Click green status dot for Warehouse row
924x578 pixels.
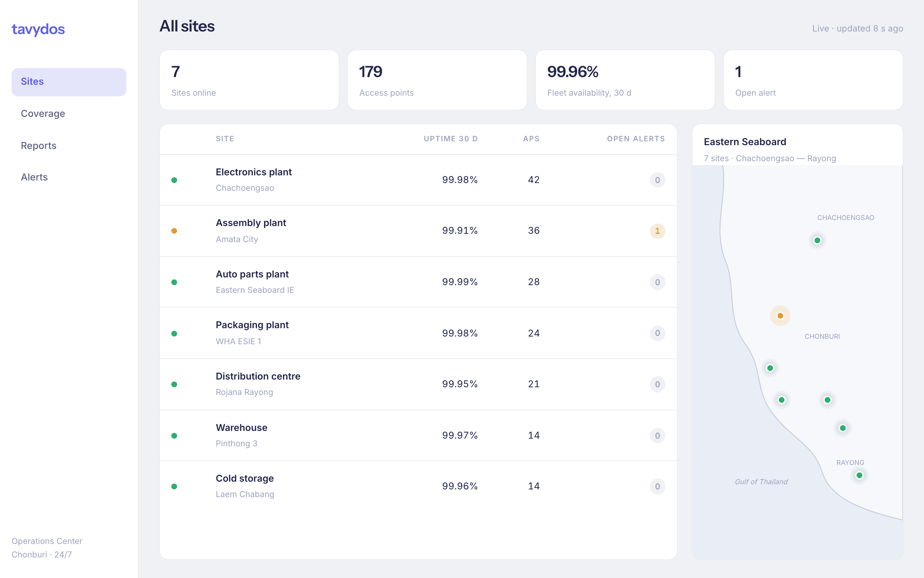[x=174, y=435]
